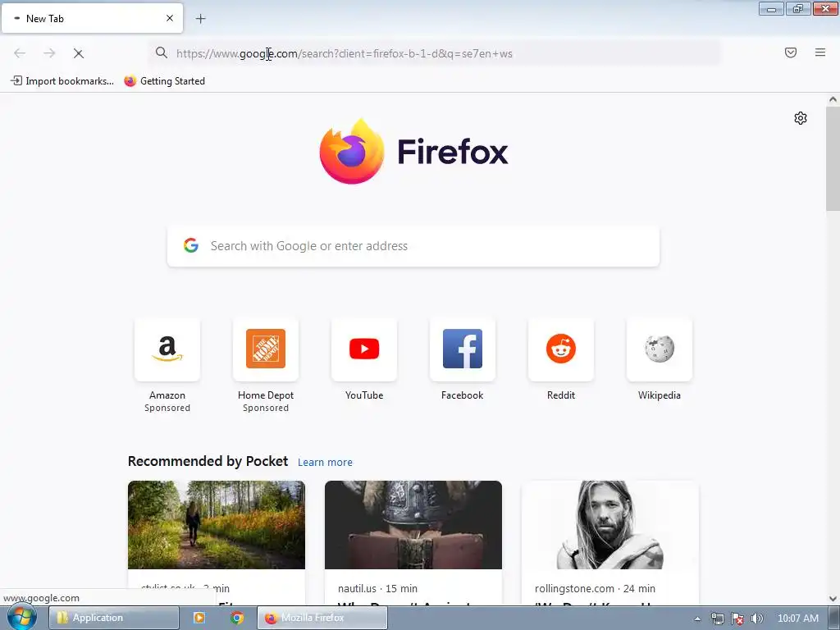Click the Pocket Learn more link
Image resolution: width=840 pixels, height=630 pixels.
click(x=325, y=463)
